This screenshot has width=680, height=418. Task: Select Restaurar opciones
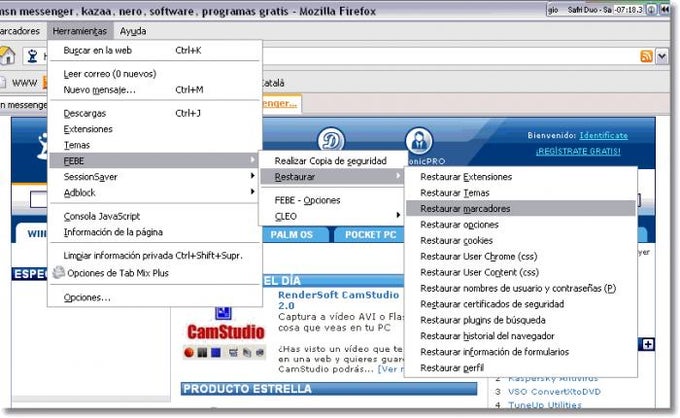tap(520, 225)
